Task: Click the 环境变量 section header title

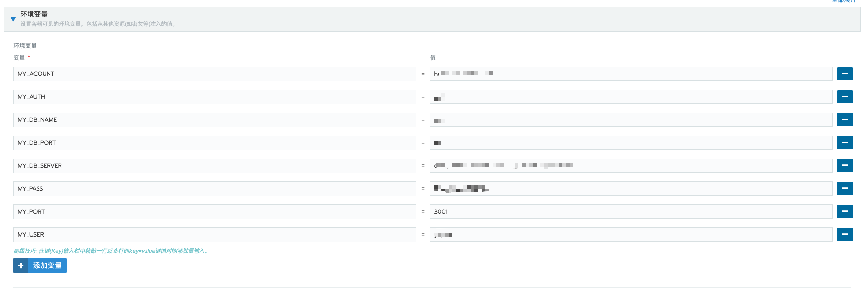Action: 34,14
